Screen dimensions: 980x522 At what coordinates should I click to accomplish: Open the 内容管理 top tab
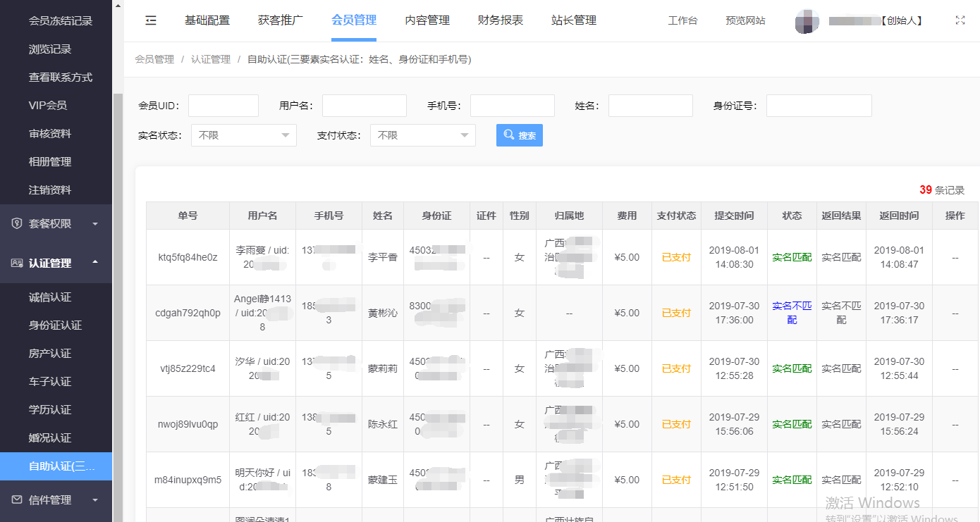point(427,20)
